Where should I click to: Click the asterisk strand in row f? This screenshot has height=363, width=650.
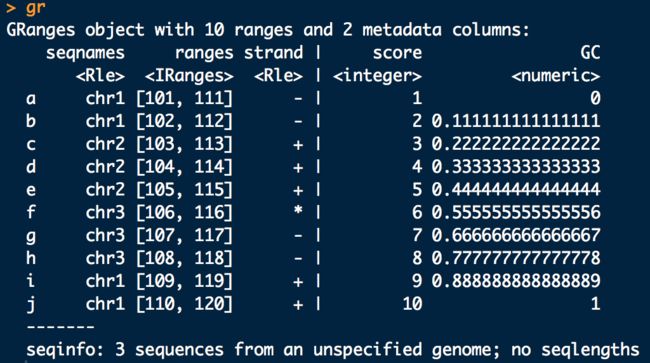pyautogui.click(x=298, y=211)
